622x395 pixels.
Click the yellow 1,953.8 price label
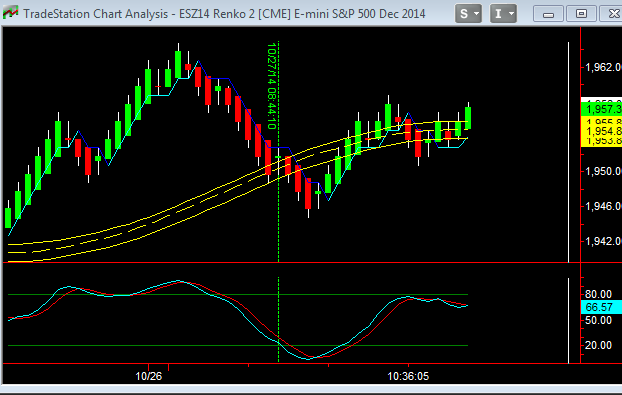pyautogui.click(x=601, y=142)
